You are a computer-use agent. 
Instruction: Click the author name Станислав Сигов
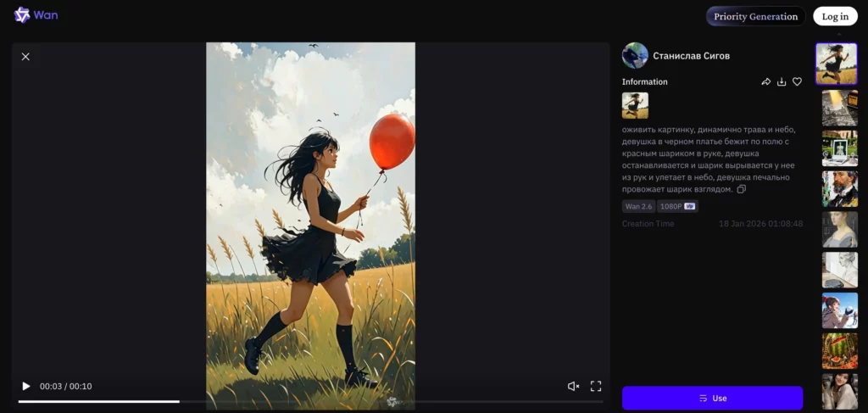click(x=691, y=56)
